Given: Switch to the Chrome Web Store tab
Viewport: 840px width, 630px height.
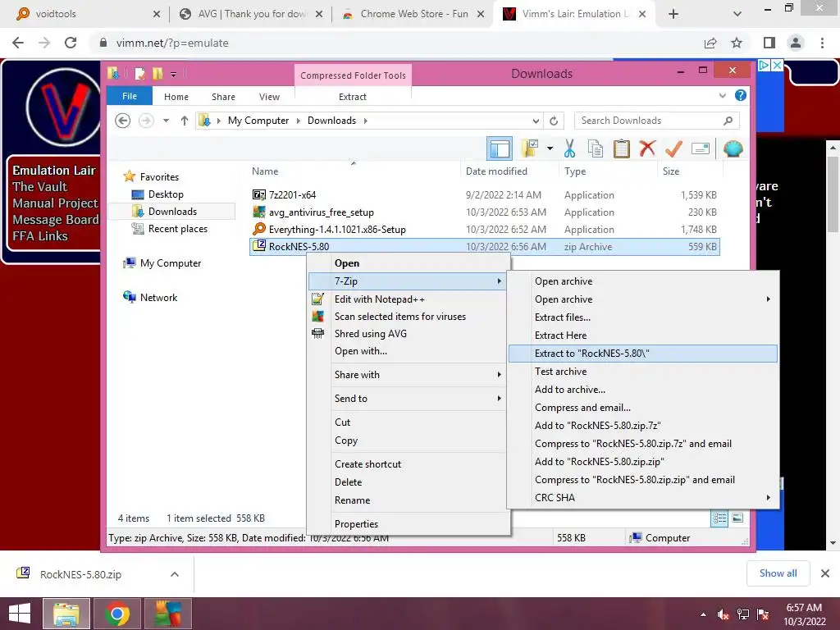Looking at the screenshot, I should pyautogui.click(x=412, y=14).
